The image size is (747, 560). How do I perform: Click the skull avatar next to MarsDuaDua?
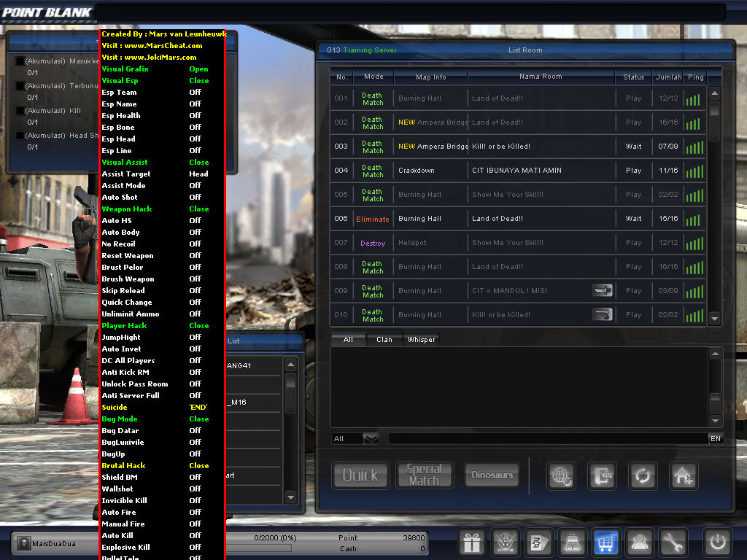[x=23, y=543]
